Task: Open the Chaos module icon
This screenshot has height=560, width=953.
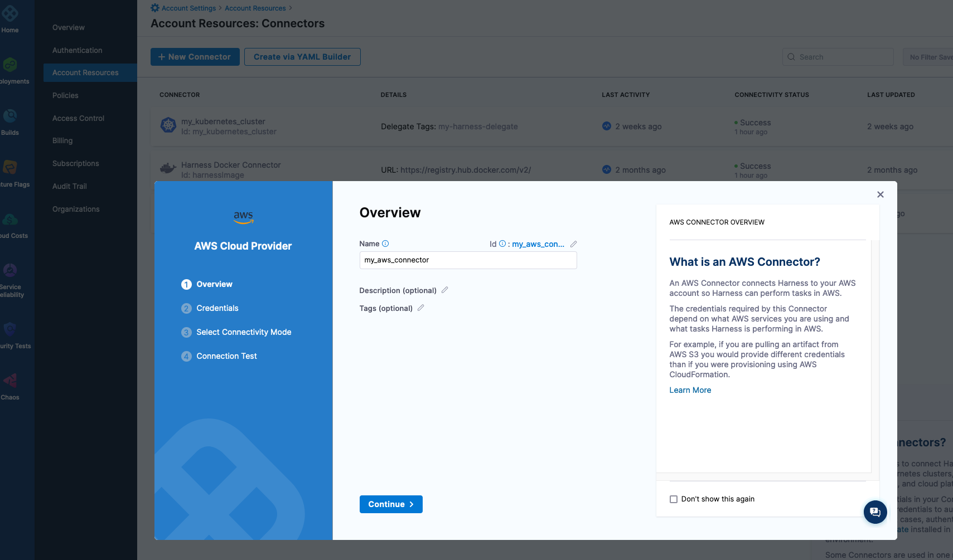Action: pyautogui.click(x=10, y=381)
